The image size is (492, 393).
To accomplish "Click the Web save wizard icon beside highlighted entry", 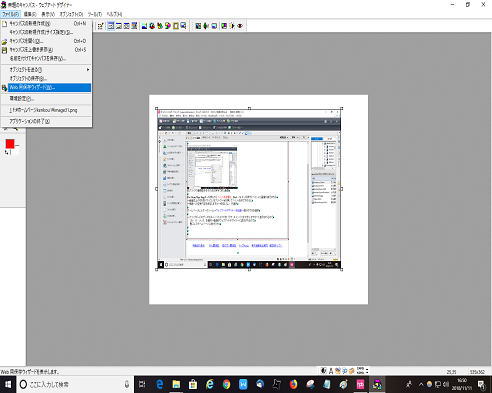I will [x=4, y=88].
